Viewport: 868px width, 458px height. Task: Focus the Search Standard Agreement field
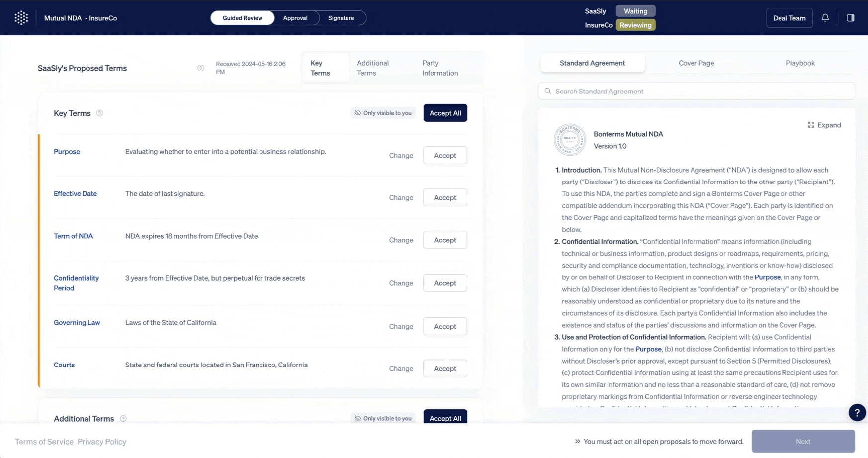coord(696,92)
